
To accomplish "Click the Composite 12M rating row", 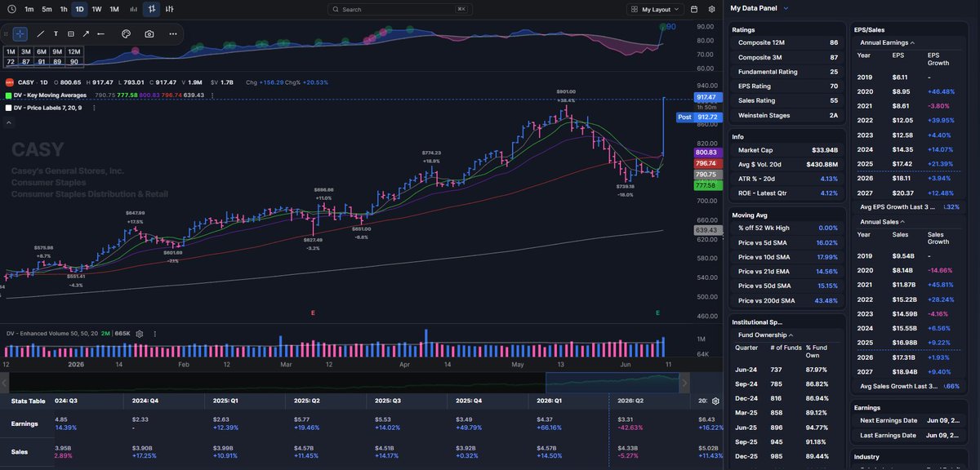I will 786,42.
